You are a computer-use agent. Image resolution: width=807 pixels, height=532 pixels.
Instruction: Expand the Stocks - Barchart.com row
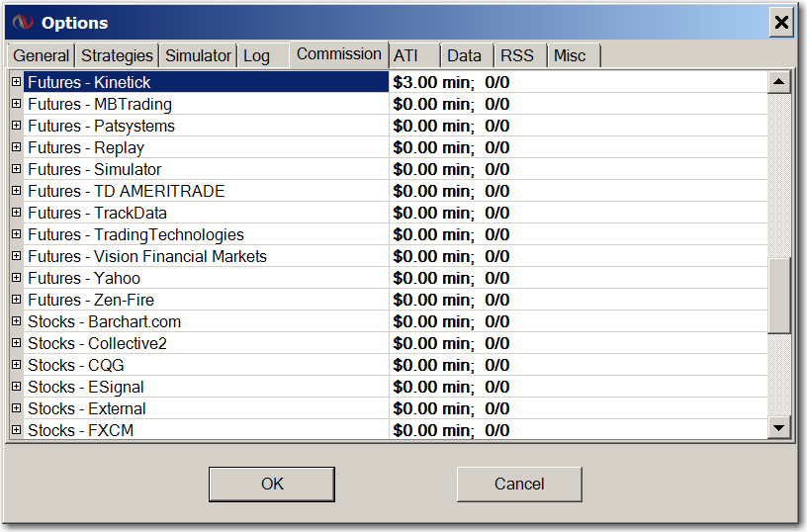[17, 321]
